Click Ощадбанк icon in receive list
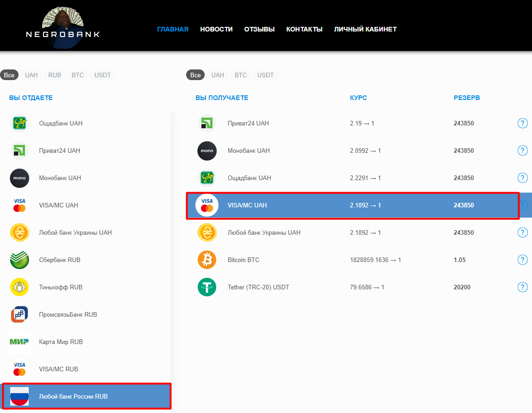 click(x=207, y=178)
